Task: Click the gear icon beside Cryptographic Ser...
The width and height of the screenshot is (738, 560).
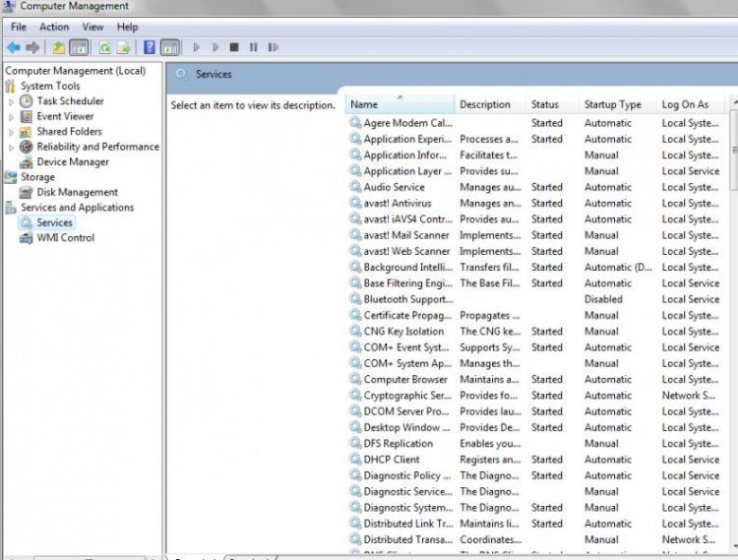Action: pyautogui.click(x=355, y=395)
